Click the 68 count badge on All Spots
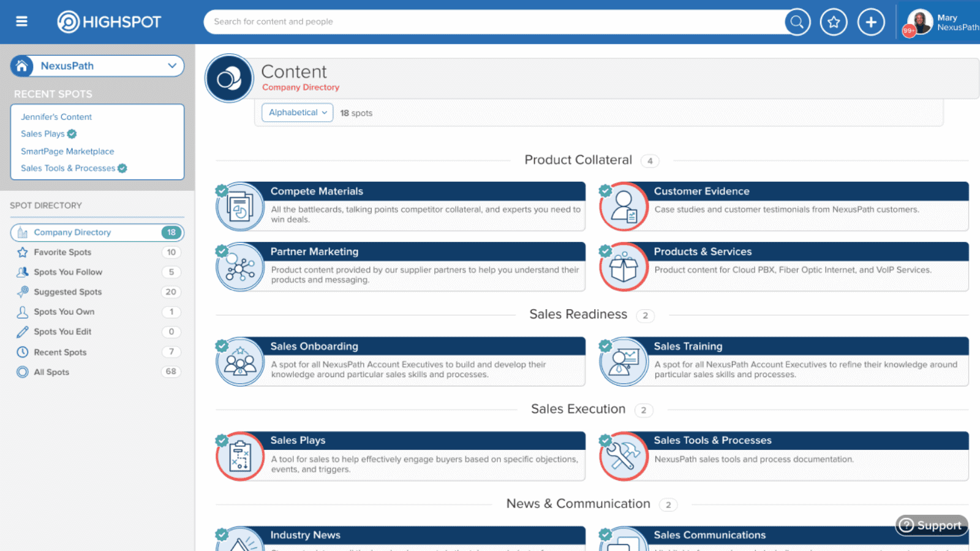 tap(171, 372)
